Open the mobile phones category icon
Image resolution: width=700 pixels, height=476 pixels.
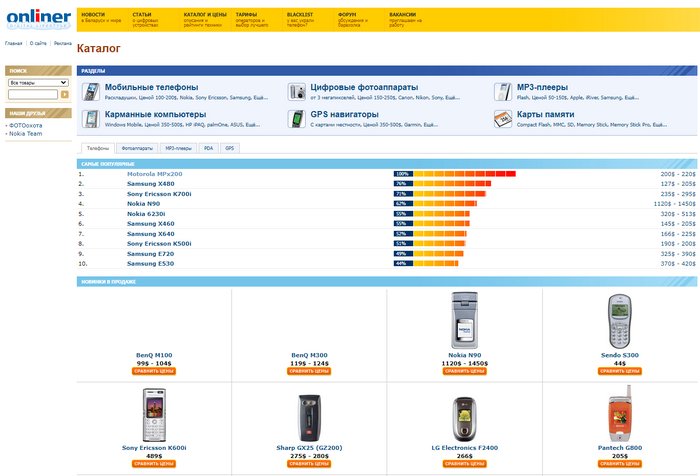pos(91,92)
